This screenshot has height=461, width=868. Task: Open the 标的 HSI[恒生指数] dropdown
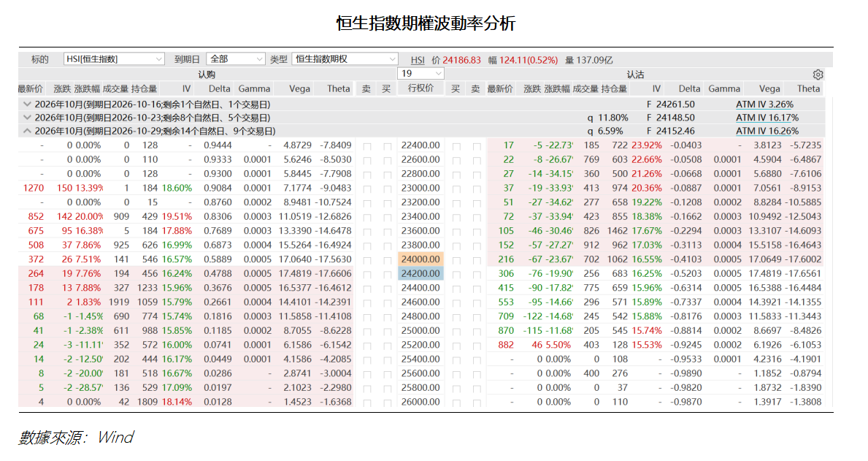point(113,59)
